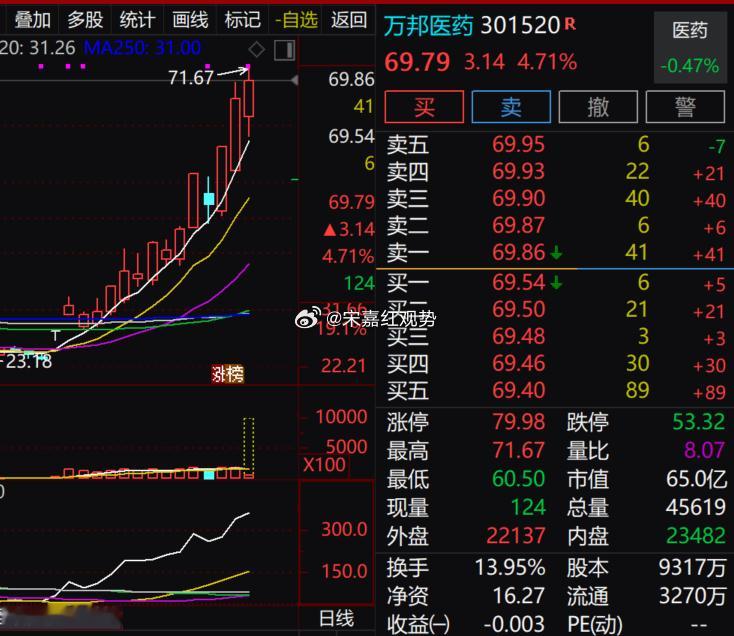734x636 pixels.
Task: Click the 23.18 low price annotation
Action: (x=29, y=361)
